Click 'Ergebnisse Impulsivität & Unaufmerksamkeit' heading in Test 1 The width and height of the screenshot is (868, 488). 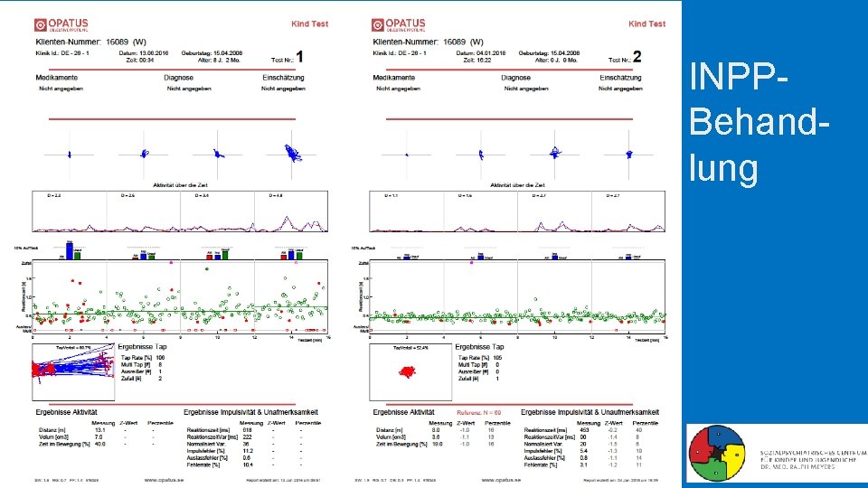250,412
